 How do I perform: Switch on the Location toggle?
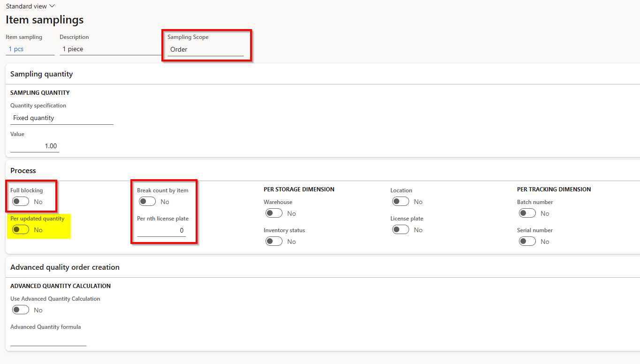(x=401, y=202)
